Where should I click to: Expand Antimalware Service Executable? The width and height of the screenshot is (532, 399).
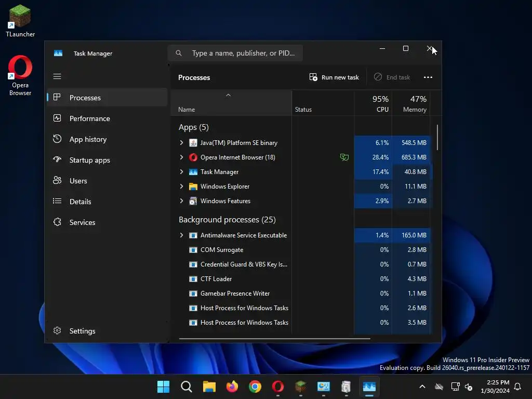click(x=181, y=235)
